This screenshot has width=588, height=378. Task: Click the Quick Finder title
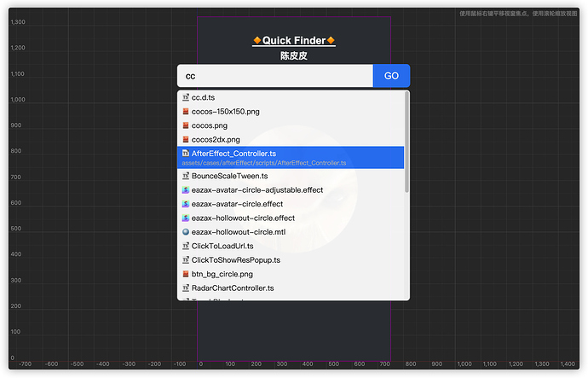pyautogui.click(x=294, y=41)
